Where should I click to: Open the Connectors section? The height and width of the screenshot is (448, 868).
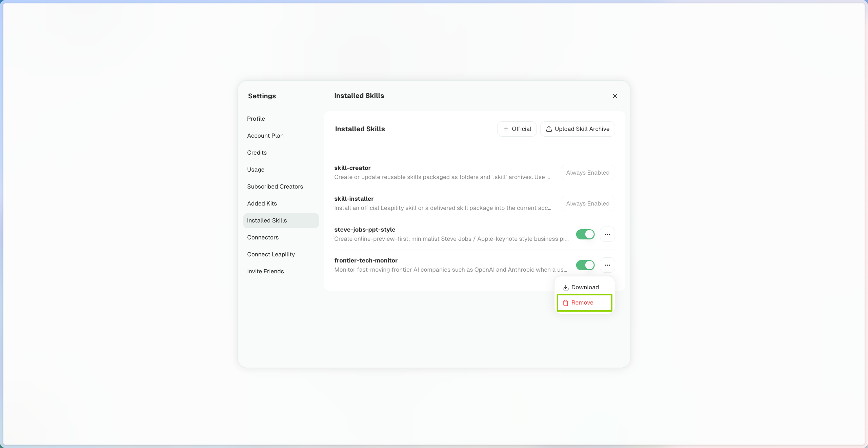click(281, 237)
